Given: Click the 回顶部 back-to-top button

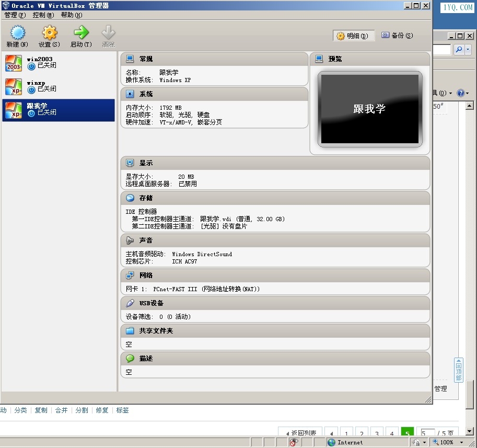Looking at the screenshot, I should [458, 370].
